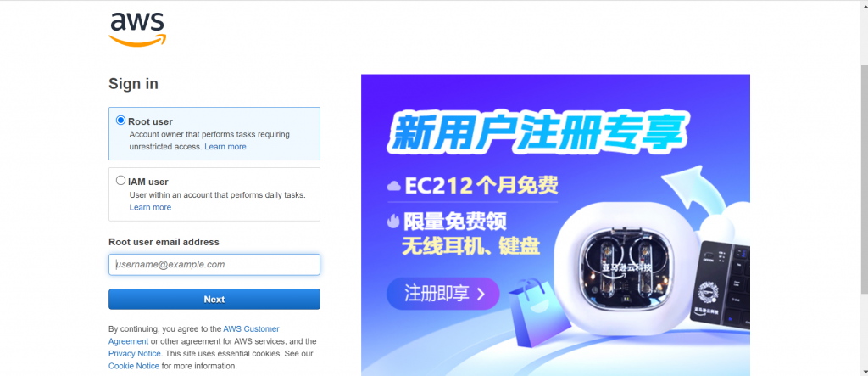
Task: Click the 注册即享 banner button
Action: coord(442,294)
